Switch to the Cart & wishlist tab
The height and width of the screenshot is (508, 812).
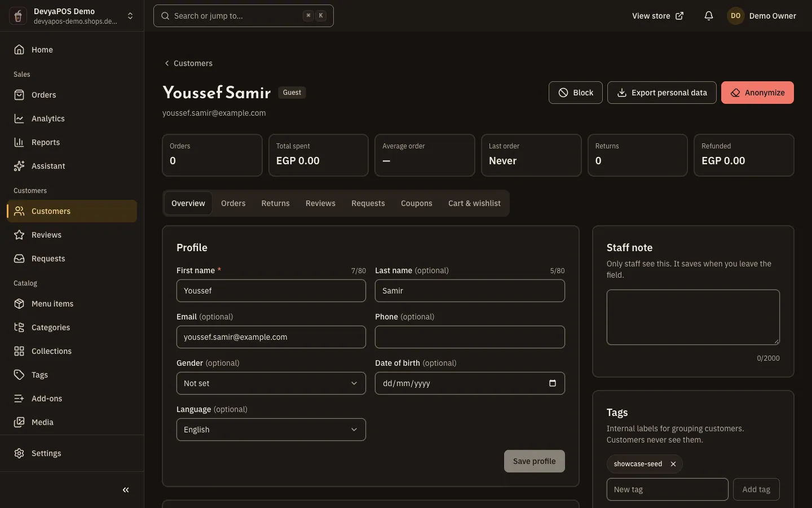click(474, 203)
